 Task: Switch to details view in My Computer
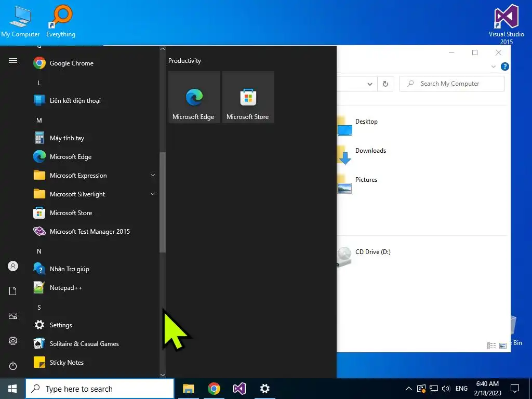coord(491,345)
